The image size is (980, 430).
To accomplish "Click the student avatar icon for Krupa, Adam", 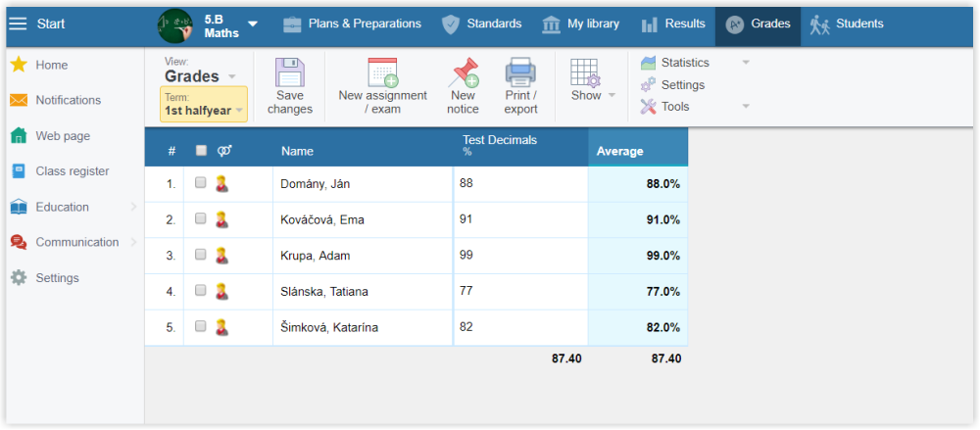I will (221, 256).
